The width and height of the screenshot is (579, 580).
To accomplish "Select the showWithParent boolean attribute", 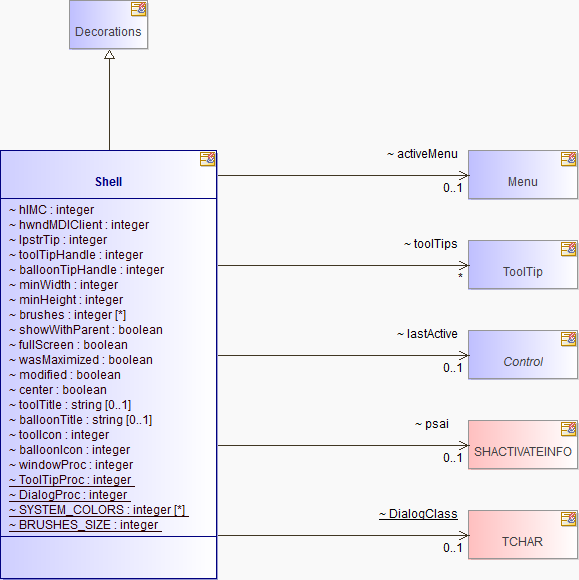I will [86, 330].
